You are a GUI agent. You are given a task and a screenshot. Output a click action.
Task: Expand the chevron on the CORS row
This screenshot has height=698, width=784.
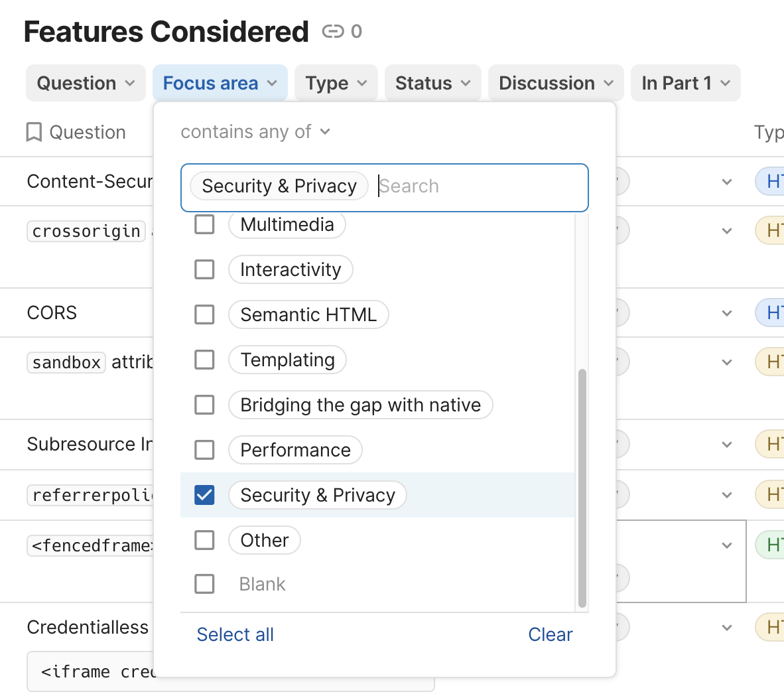[726, 312]
